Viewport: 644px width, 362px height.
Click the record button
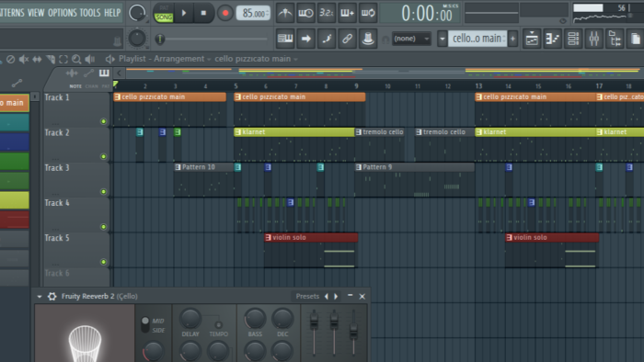pyautogui.click(x=225, y=13)
